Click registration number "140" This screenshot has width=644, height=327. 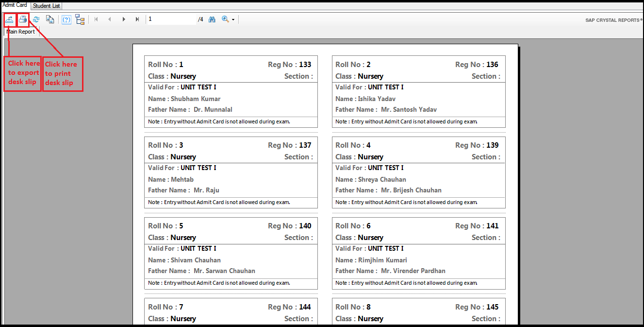[305, 226]
